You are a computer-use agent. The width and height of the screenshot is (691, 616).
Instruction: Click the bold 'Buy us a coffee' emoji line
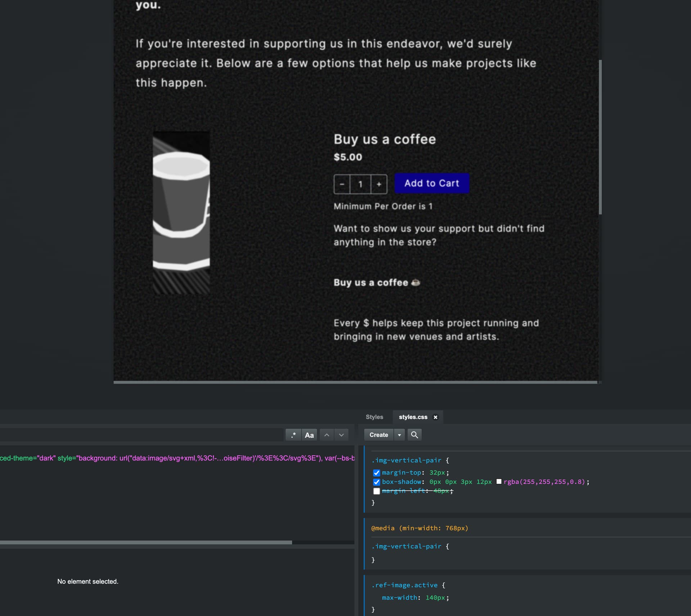[x=377, y=283]
